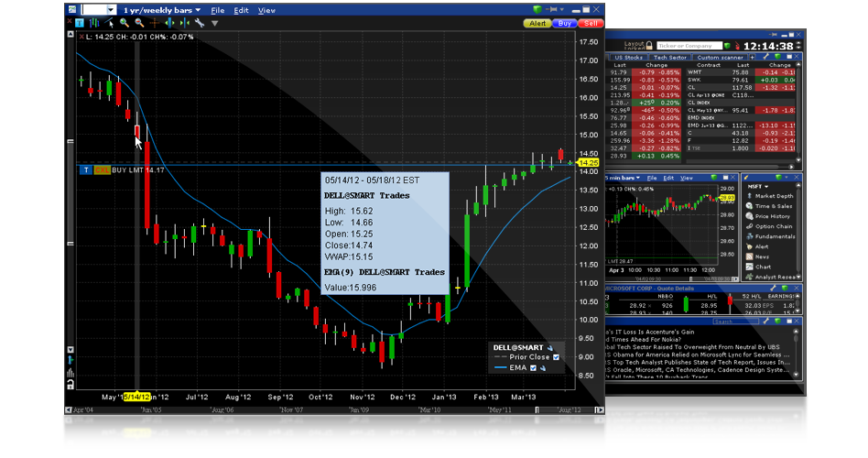Click the zoom in magnifier icon

123,23
